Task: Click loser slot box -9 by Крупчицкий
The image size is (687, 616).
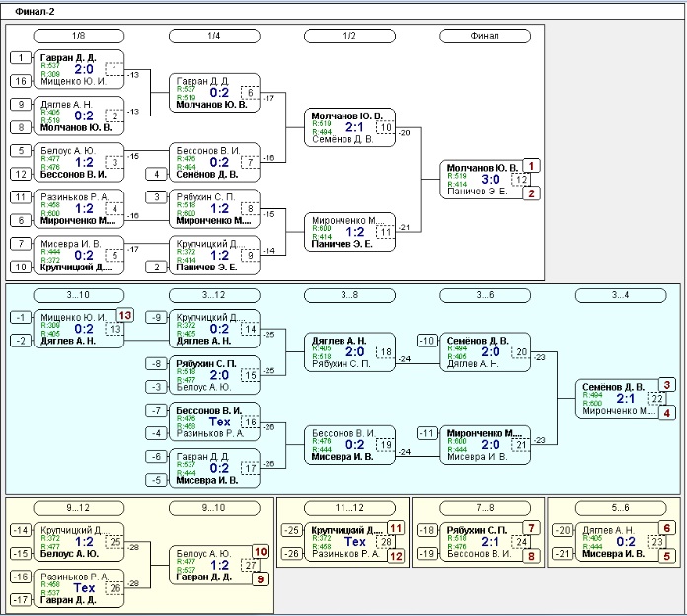Action: click(156, 317)
